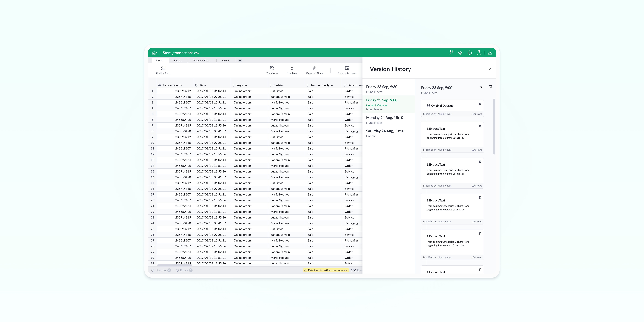Click the Store_transactions.csv file title

181,53
